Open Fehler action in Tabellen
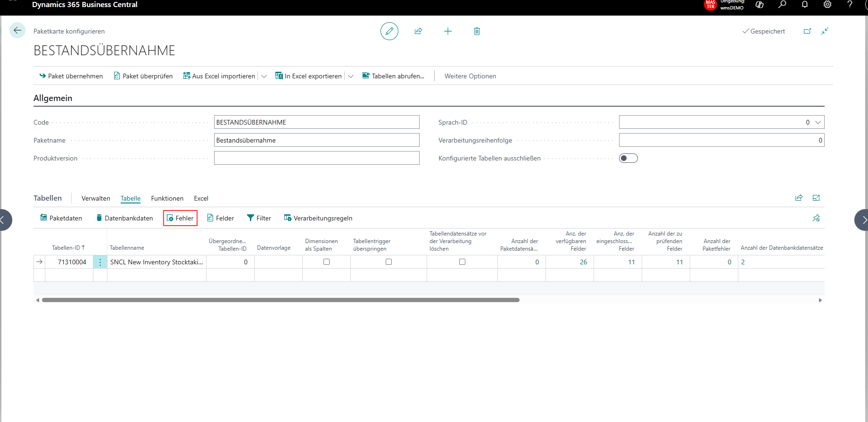This screenshot has width=868, height=422. coord(180,218)
